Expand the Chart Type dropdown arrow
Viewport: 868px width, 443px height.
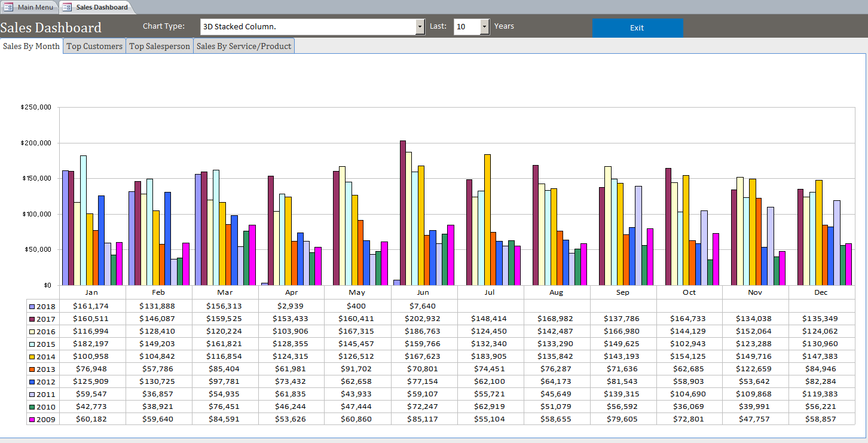pyautogui.click(x=420, y=27)
